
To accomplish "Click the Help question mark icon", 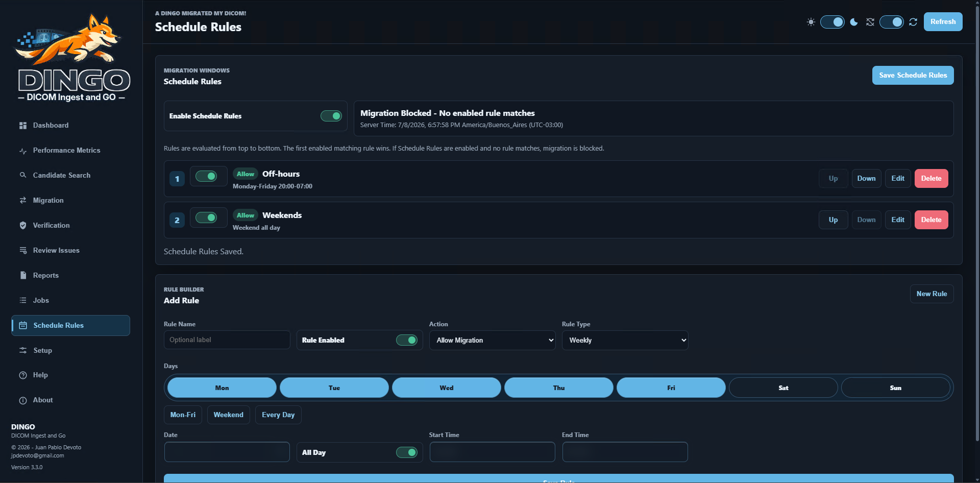I will coord(23,375).
